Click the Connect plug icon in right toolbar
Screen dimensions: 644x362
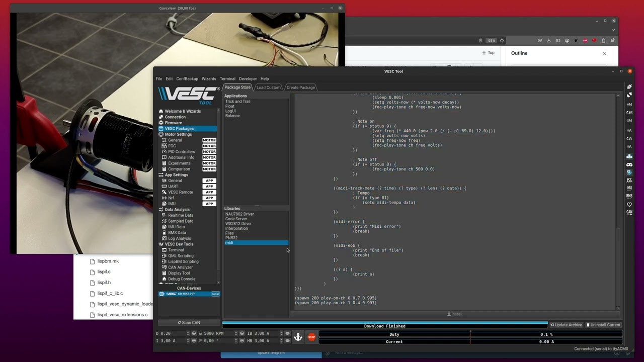629,87
